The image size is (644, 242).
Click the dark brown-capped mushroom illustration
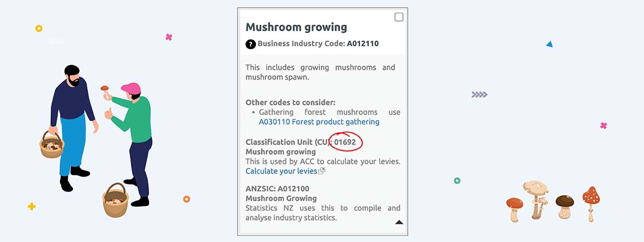tap(565, 205)
